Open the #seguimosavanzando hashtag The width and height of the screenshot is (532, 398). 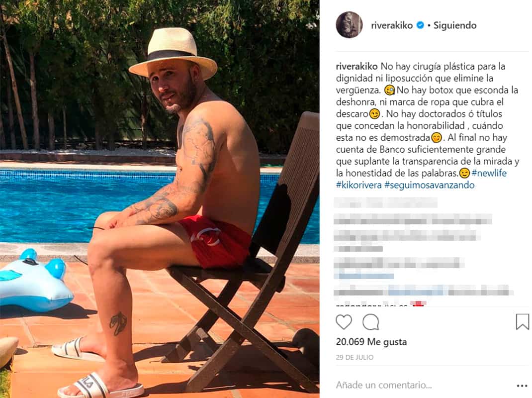[429, 185]
